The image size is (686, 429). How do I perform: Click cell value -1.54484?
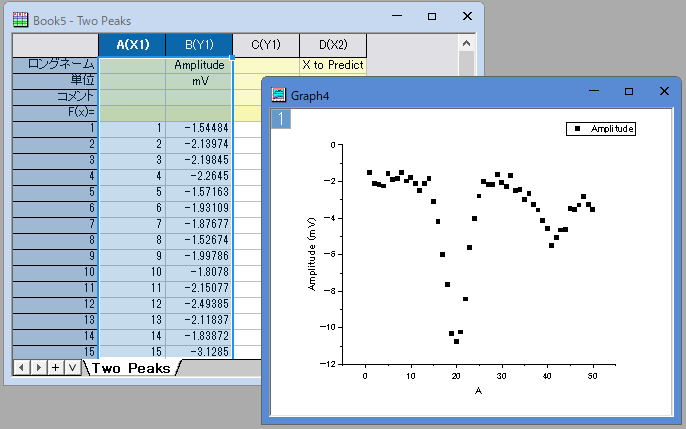(x=199, y=129)
